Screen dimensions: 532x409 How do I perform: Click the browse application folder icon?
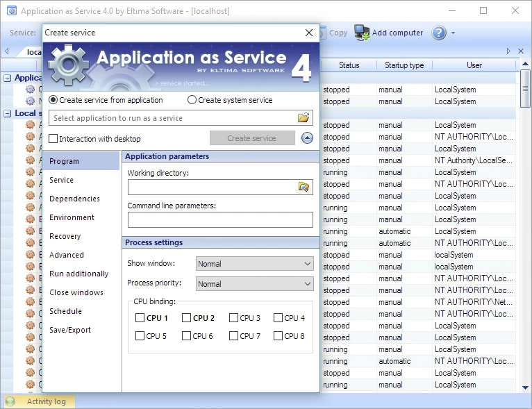304,118
